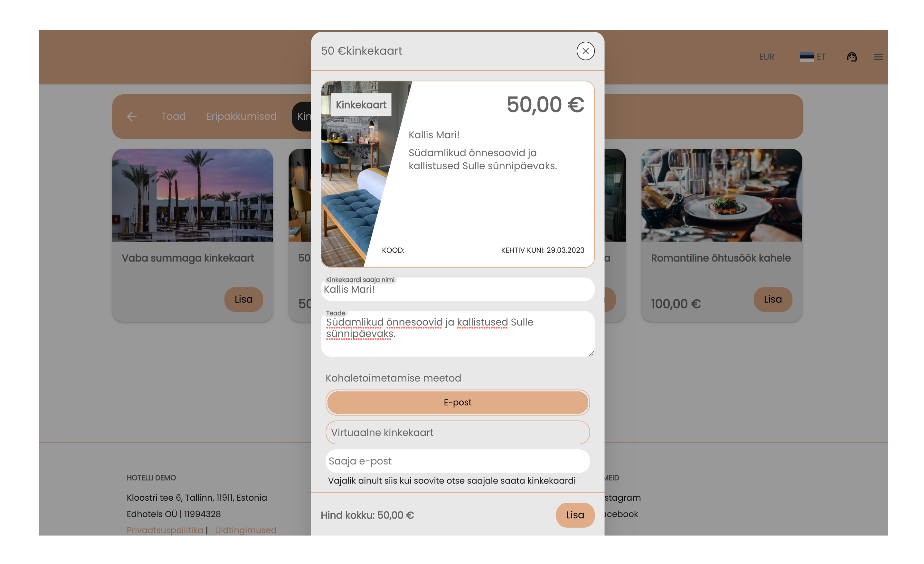This screenshot has height=564, width=924.
Task: Switch to the Eripakkumised tab
Action: pos(241,116)
